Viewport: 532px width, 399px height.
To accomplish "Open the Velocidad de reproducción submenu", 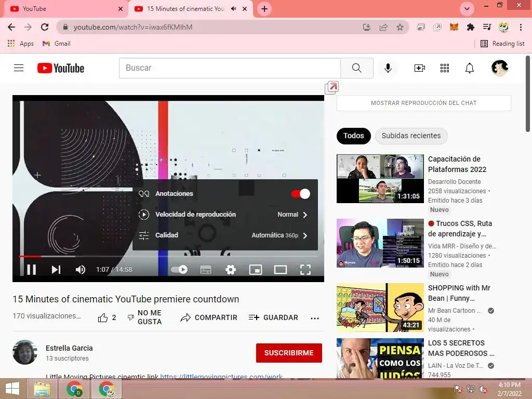I will pos(225,215).
